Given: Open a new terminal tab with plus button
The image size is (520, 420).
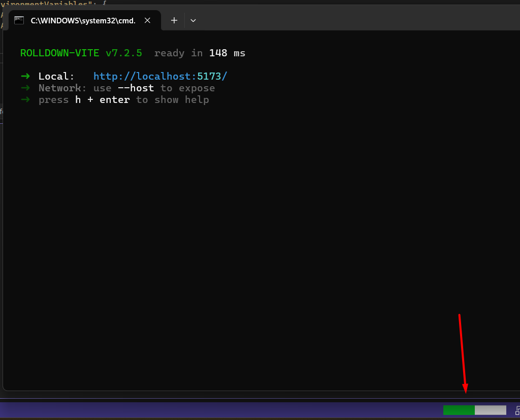Looking at the screenshot, I should (x=174, y=20).
